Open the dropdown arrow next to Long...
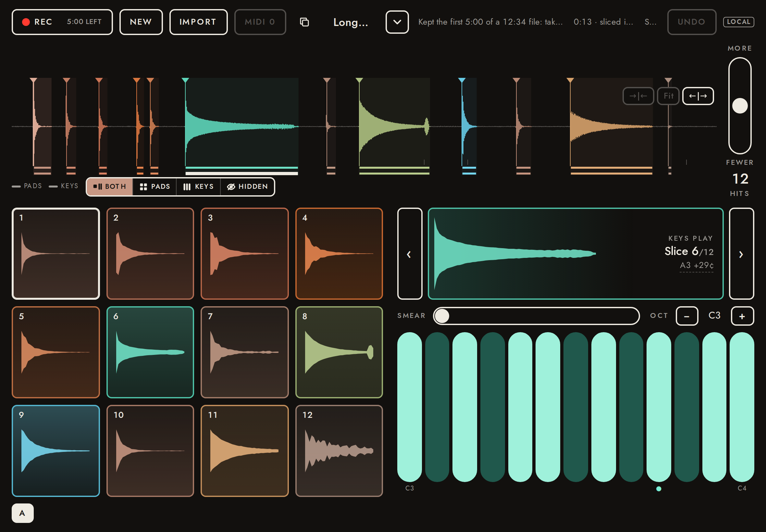The image size is (766, 532). click(x=397, y=22)
